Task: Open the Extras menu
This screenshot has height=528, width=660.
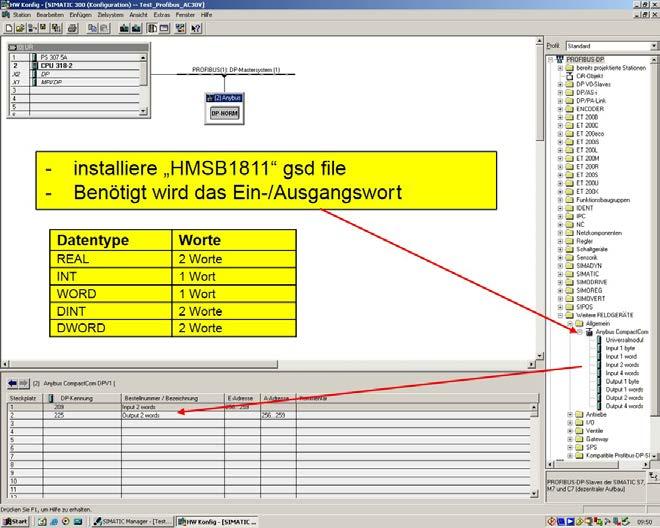Action: 162,15
